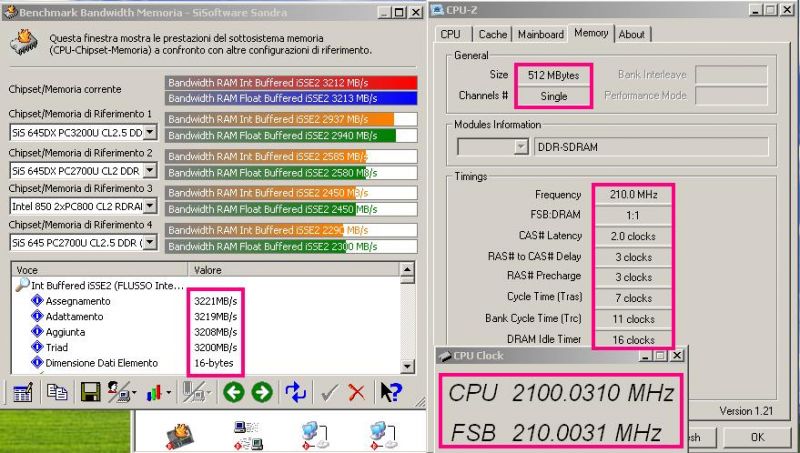Viewport: 800px width, 453px height.
Task: Click the fourth network module icon in bottom strip
Action: point(383,435)
